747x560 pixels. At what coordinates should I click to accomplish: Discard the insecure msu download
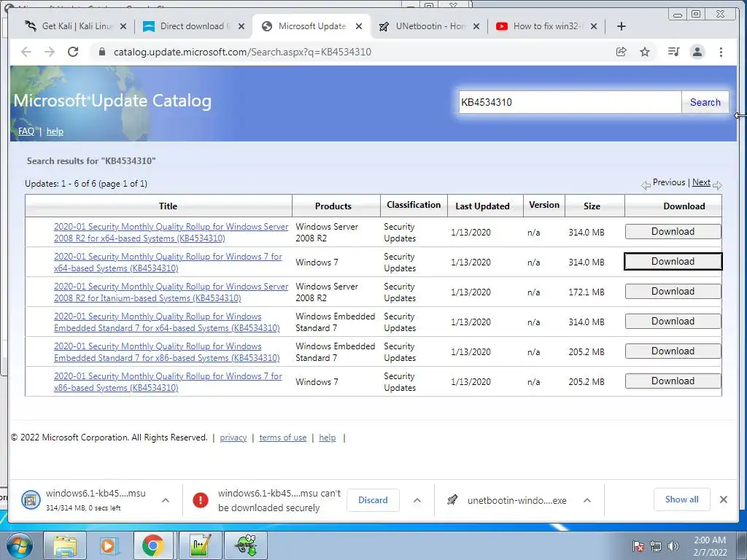[x=373, y=500]
